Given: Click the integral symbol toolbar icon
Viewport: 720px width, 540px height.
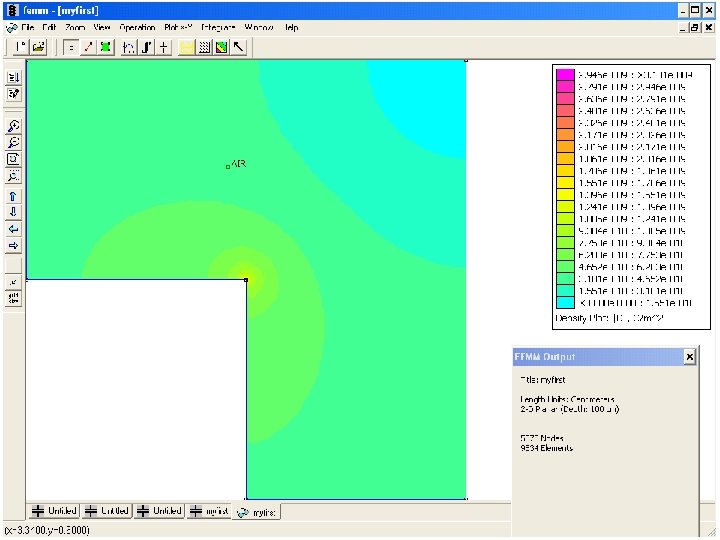Looking at the screenshot, I should pyautogui.click(x=147, y=47).
